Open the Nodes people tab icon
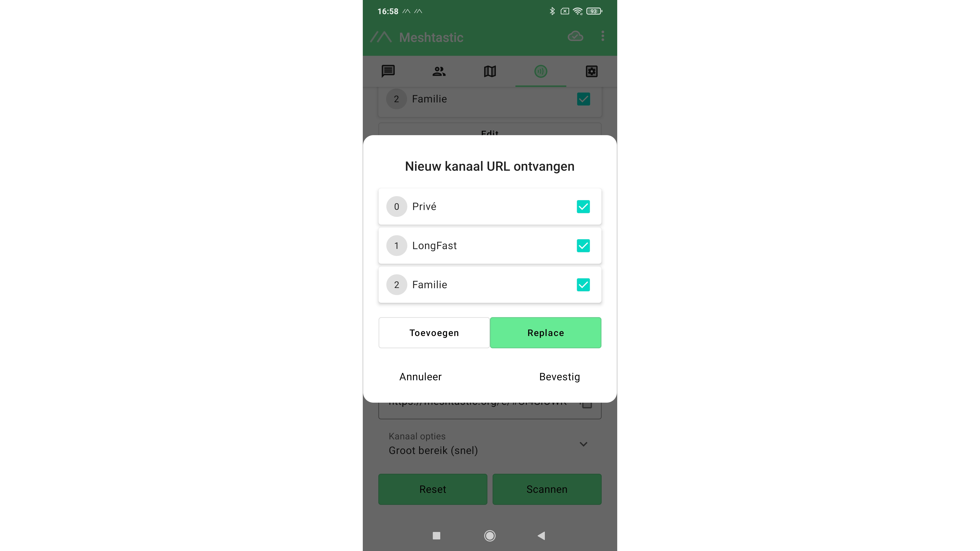Viewport: 980px width, 551px height. tap(439, 71)
